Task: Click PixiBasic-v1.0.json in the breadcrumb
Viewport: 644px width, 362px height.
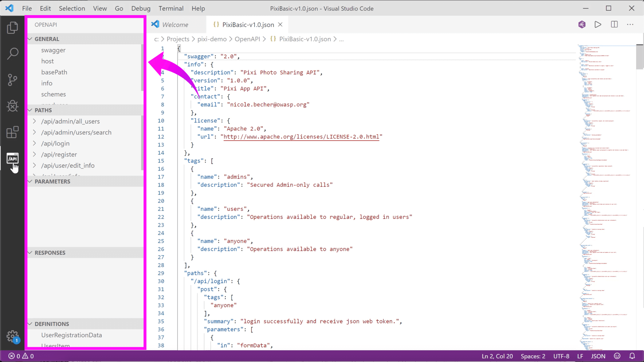Action: pyautogui.click(x=305, y=39)
